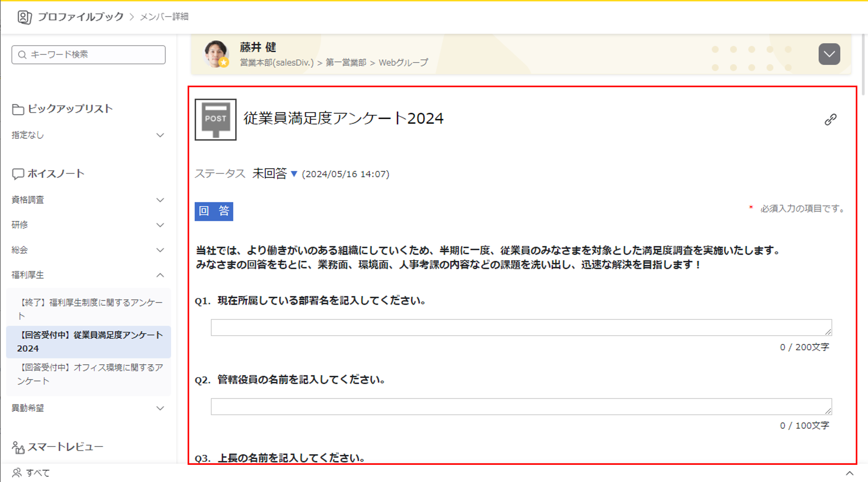868x482 pixels.
Task: Click ボイスノート speech bubble icon heading
Action: (x=18, y=174)
